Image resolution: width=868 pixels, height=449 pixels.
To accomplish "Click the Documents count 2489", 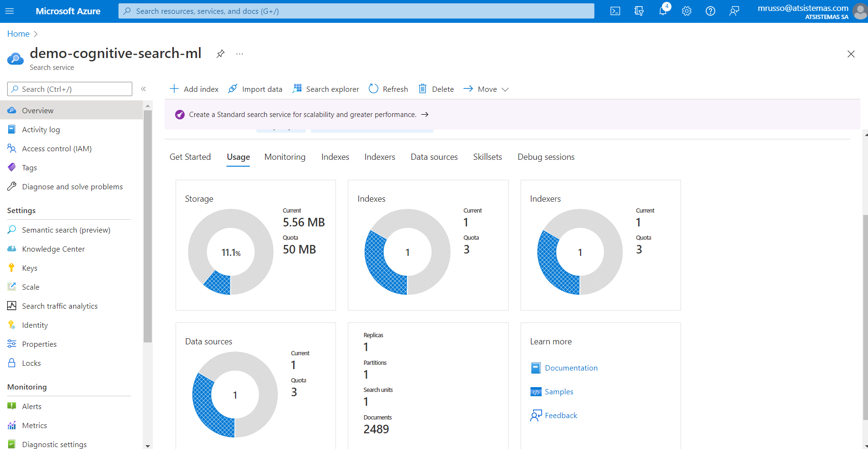I will coord(376,429).
